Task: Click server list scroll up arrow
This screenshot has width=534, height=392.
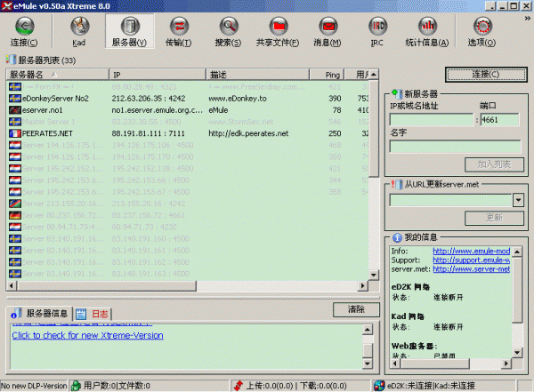Action: 374,74
